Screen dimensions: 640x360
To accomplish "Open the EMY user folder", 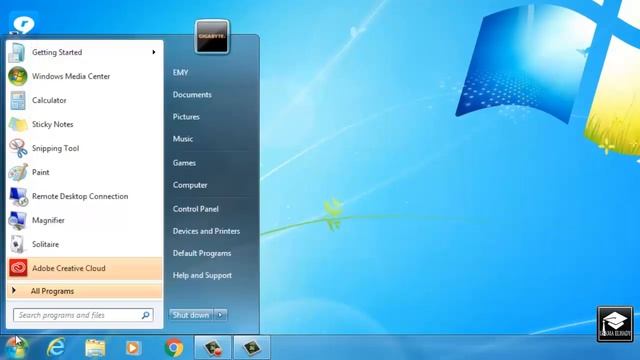I will tap(180, 73).
